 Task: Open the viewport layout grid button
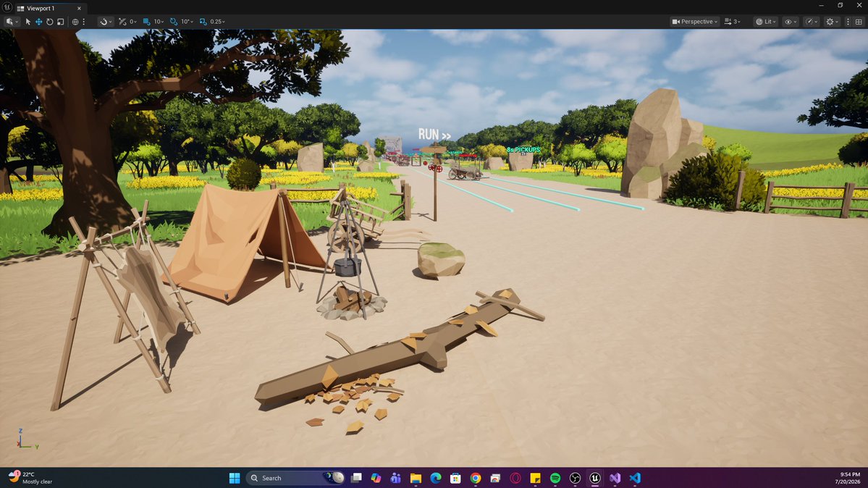tap(859, 22)
